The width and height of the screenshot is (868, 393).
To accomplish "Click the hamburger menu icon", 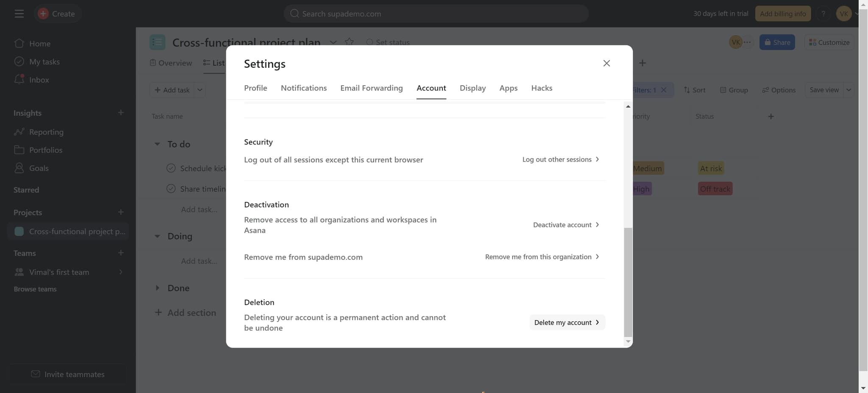I will coord(19,14).
